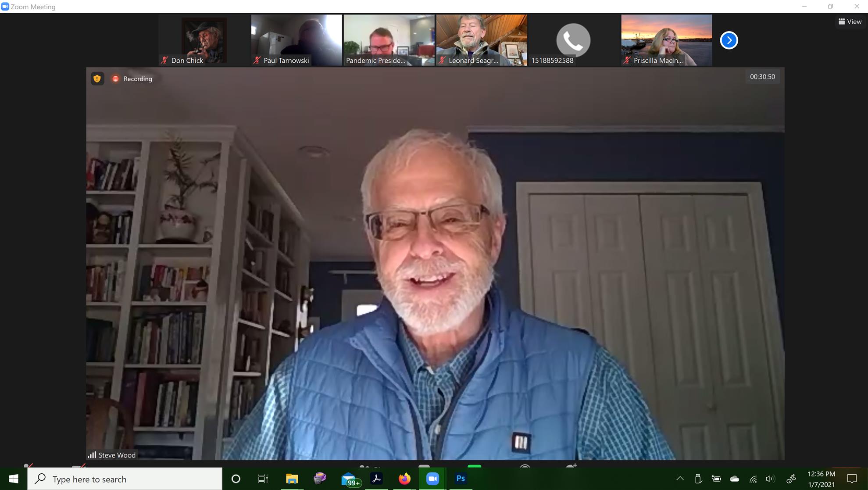Open Mail app with 99+ badge
868x490 pixels.
pyautogui.click(x=349, y=479)
